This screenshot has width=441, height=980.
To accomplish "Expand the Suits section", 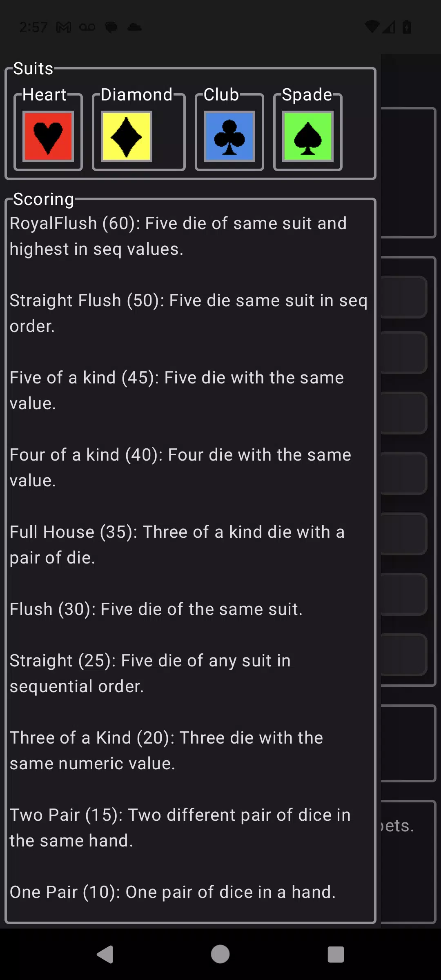I will (x=33, y=69).
